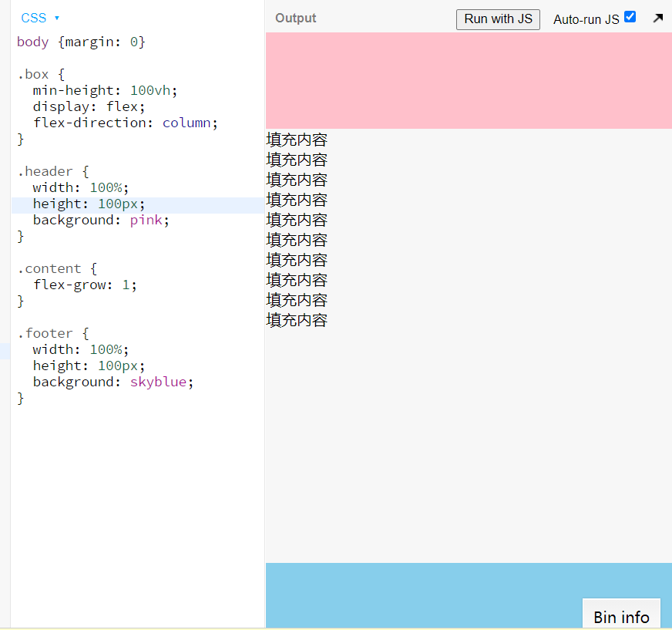The image size is (672, 630).
Task: Click the 'flex-grow: 1;' line
Action: pyautogui.click(x=86, y=285)
